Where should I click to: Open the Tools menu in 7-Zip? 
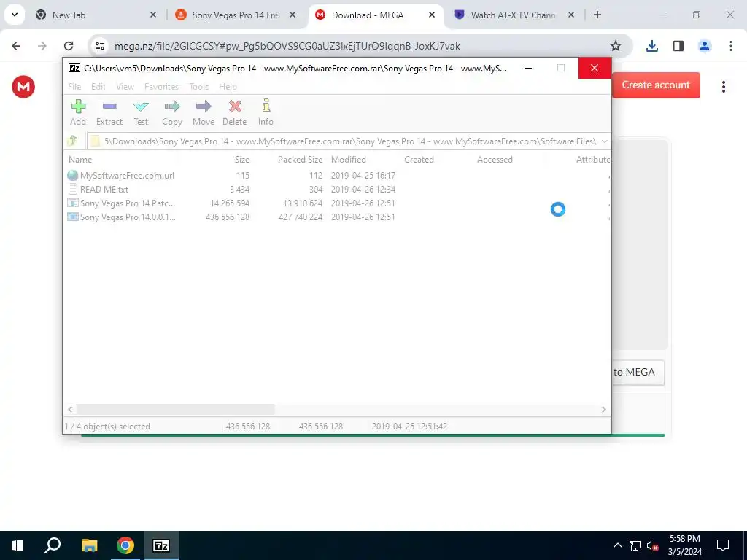tap(198, 86)
